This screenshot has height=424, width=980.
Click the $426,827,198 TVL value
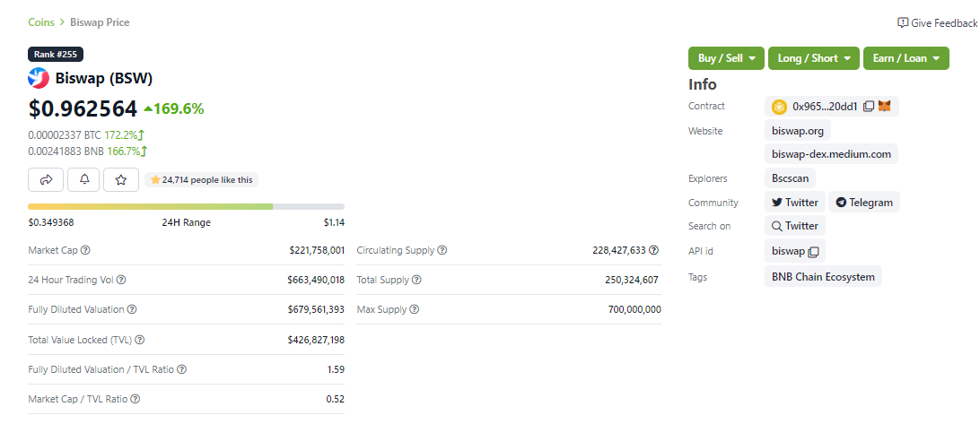316,340
